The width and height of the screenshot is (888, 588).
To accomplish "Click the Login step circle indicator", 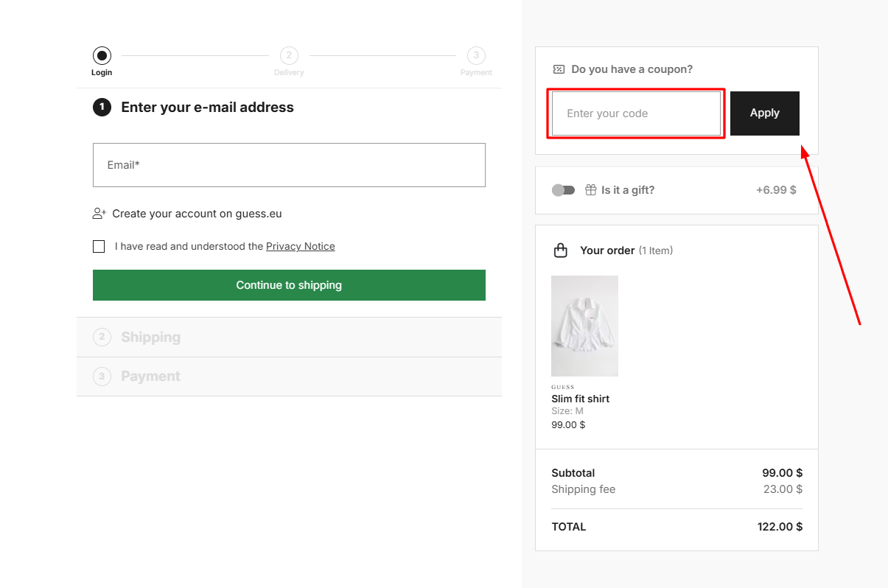I will [102, 55].
